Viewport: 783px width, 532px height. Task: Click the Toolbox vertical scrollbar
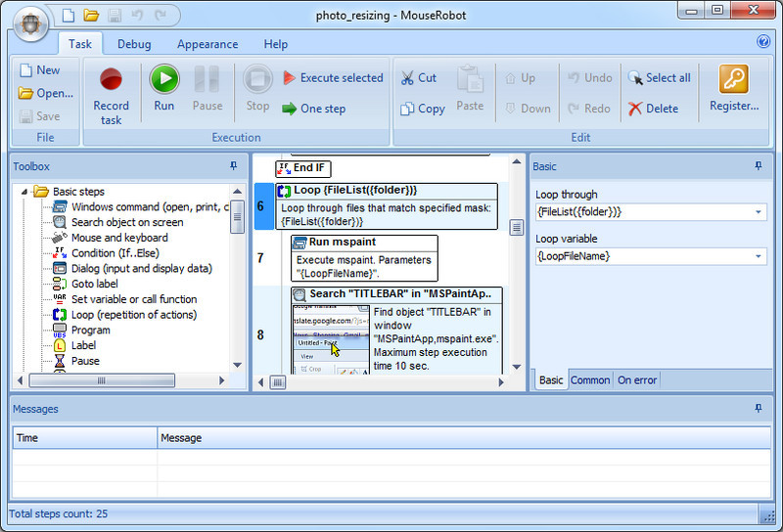tap(237, 293)
